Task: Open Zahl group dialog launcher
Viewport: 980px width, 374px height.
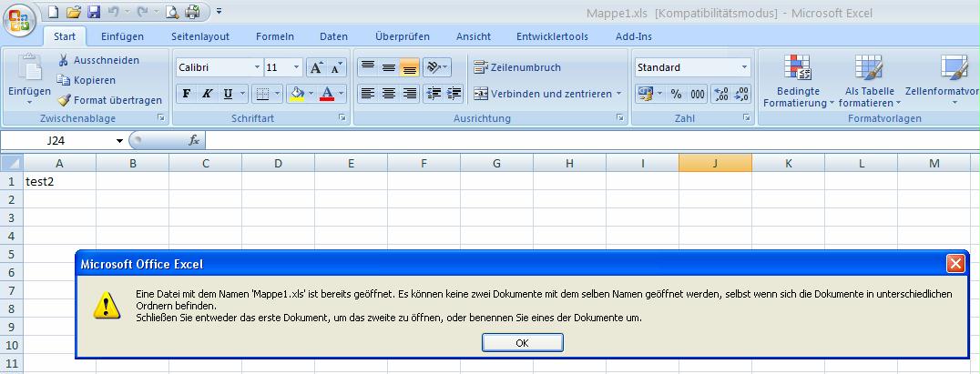Action: (746, 117)
